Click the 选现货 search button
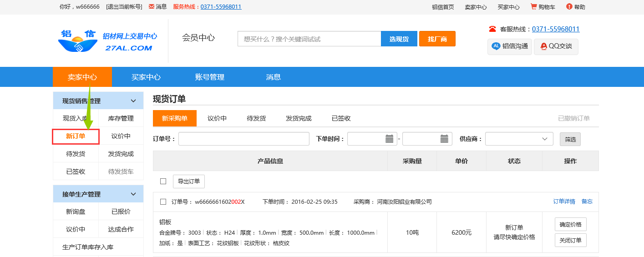This screenshot has width=644, height=257. pyautogui.click(x=399, y=39)
